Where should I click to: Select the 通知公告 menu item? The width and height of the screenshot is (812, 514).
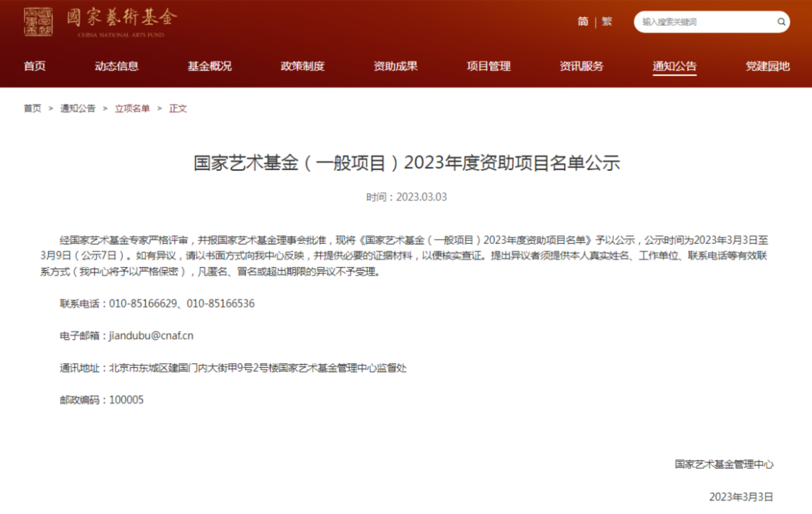click(675, 66)
